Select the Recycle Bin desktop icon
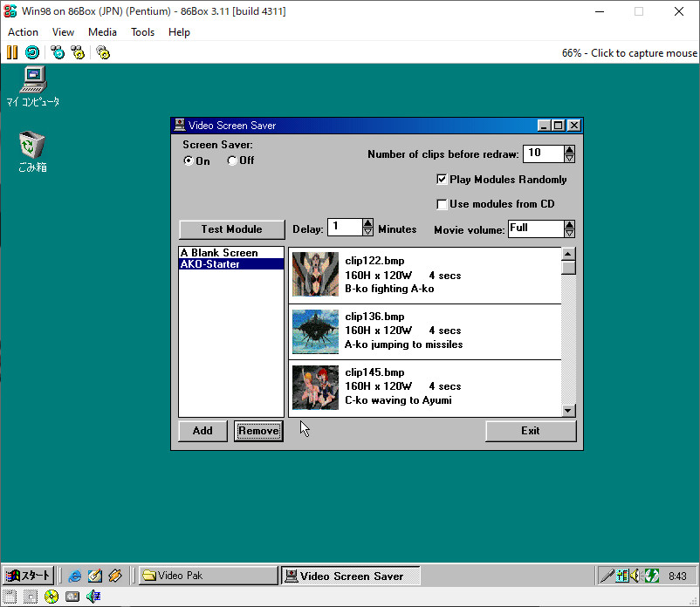The width and height of the screenshot is (700, 607). tap(32, 152)
